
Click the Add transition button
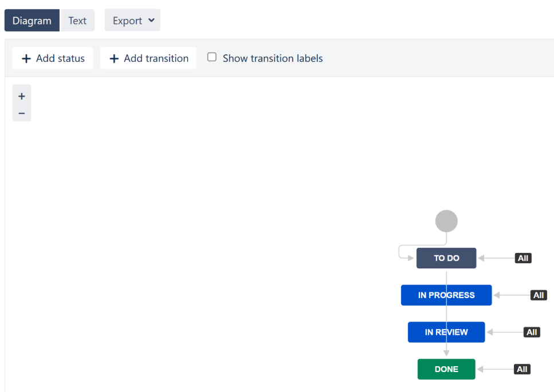[148, 58]
